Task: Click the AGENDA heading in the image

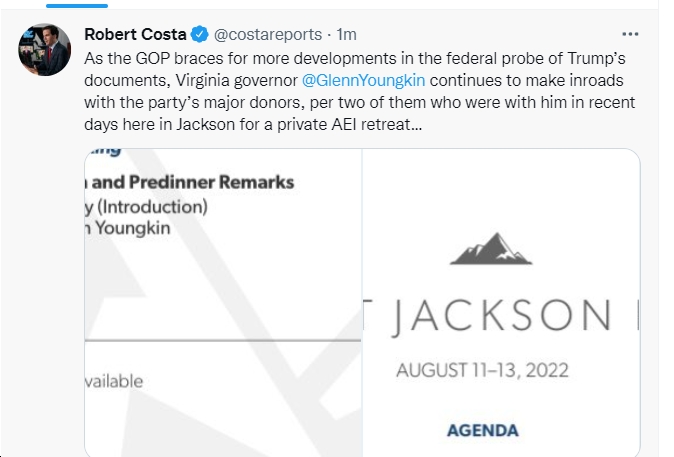Action: point(483,430)
